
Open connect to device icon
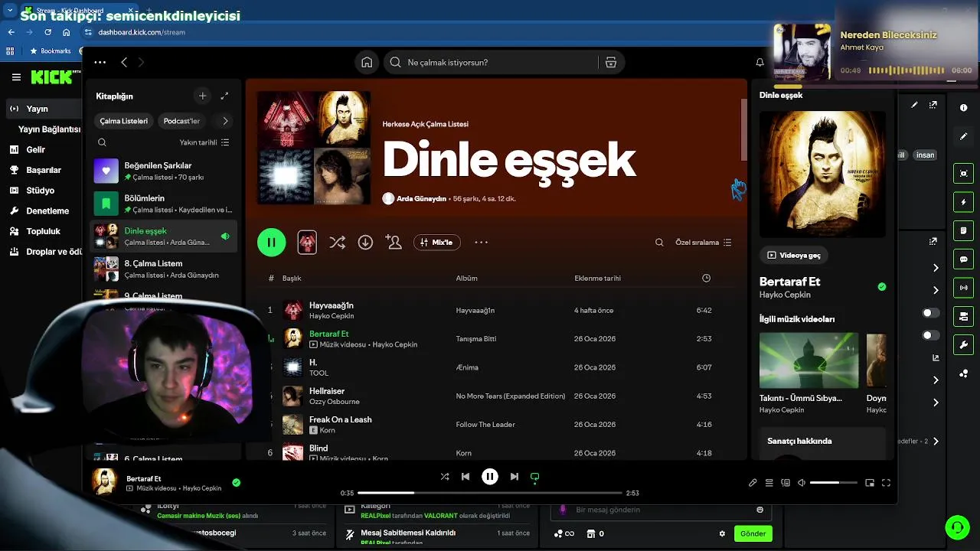(x=786, y=483)
